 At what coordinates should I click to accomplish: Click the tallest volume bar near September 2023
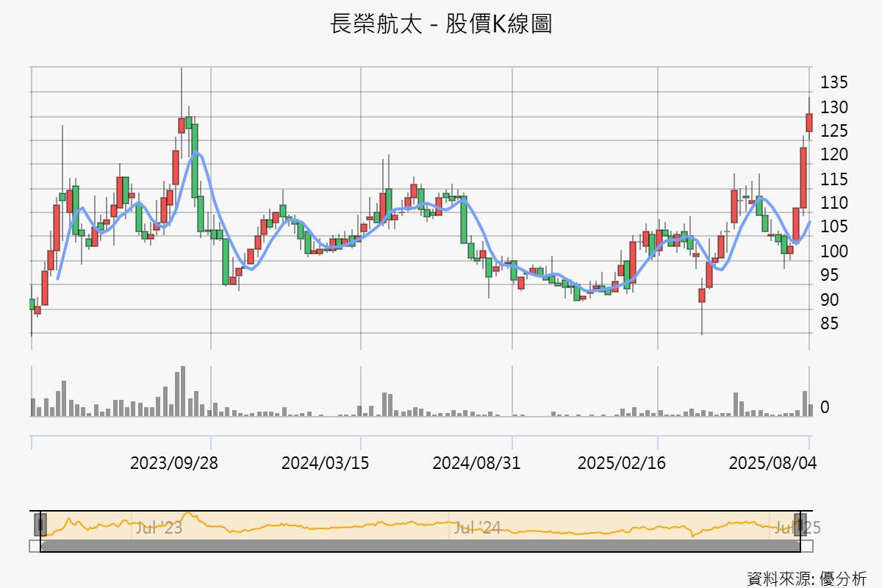click(x=183, y=391)
